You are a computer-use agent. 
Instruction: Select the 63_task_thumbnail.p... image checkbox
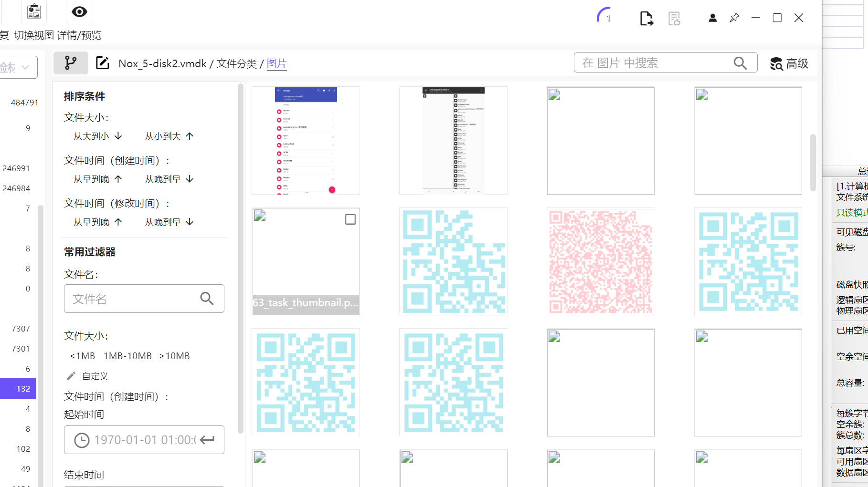pyautogui.click(x=350, y=219)
